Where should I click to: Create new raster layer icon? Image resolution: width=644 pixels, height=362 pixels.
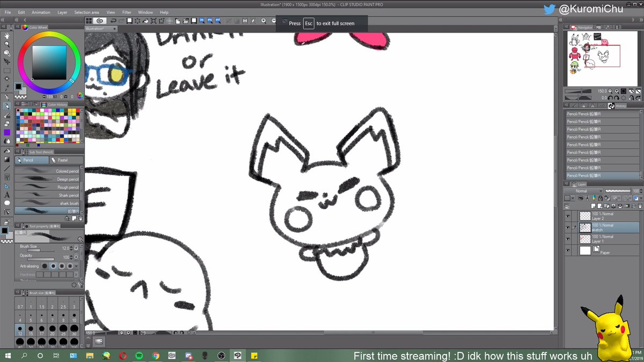tap(594, 206)
